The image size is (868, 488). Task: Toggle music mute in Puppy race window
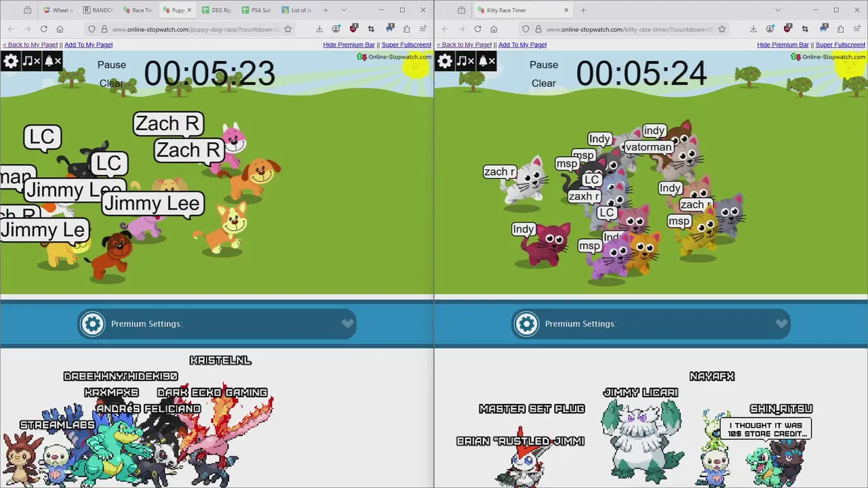tap(31, 61)
